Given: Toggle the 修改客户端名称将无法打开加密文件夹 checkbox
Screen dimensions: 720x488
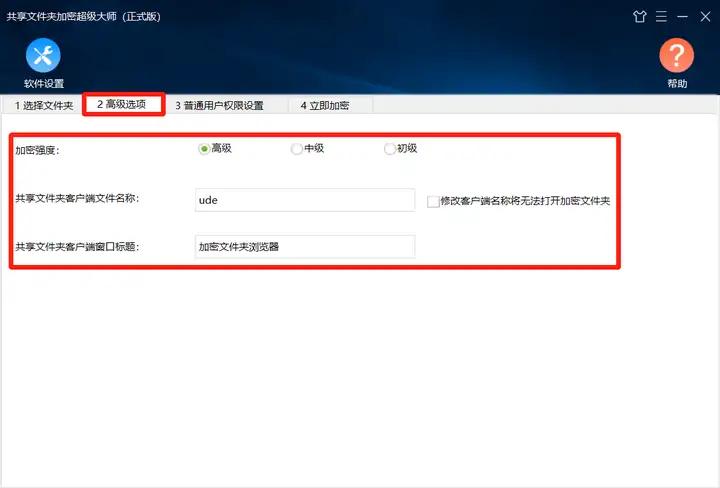Looking at the screenshot, I should pyautogui.click(x=433, y=201).
